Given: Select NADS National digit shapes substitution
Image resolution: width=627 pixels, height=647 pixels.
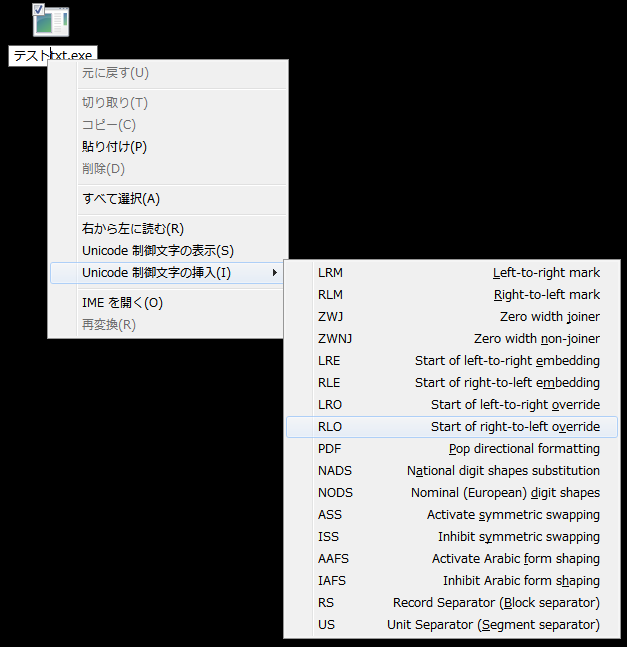Looking at the screenshot, I should (x=452, y=471).
